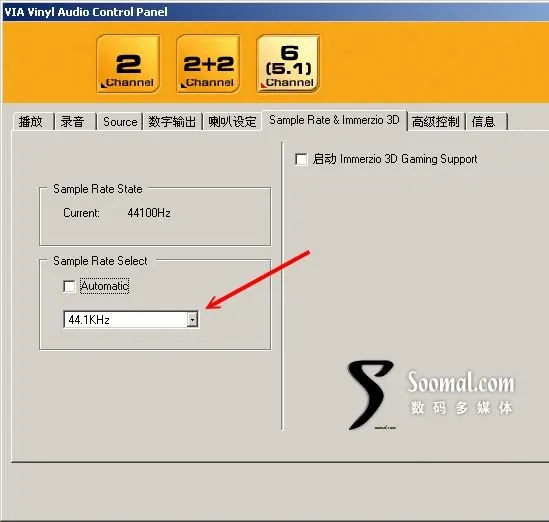Select the 喇叭设定 tab

click(x=232, y=122)
